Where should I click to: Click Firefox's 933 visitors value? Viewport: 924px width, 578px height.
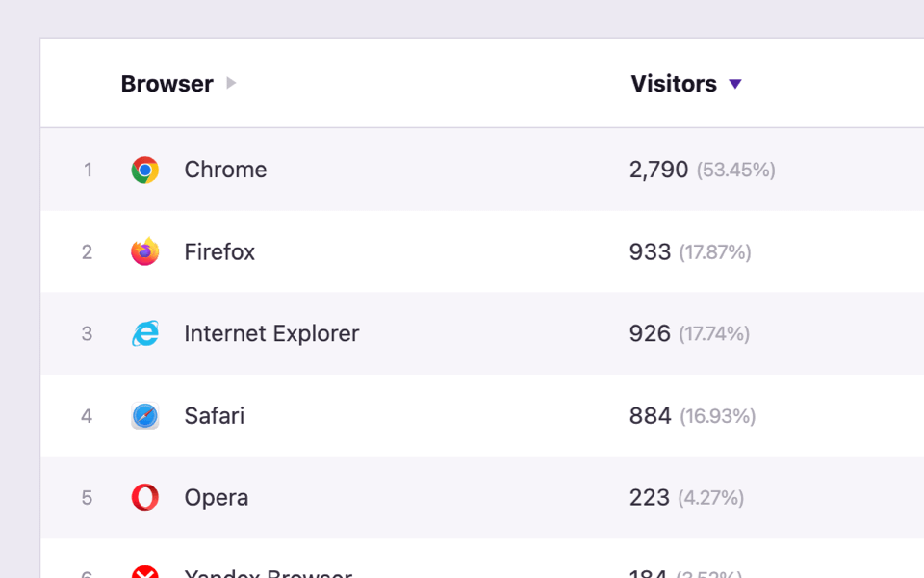(x=650, y=252)
